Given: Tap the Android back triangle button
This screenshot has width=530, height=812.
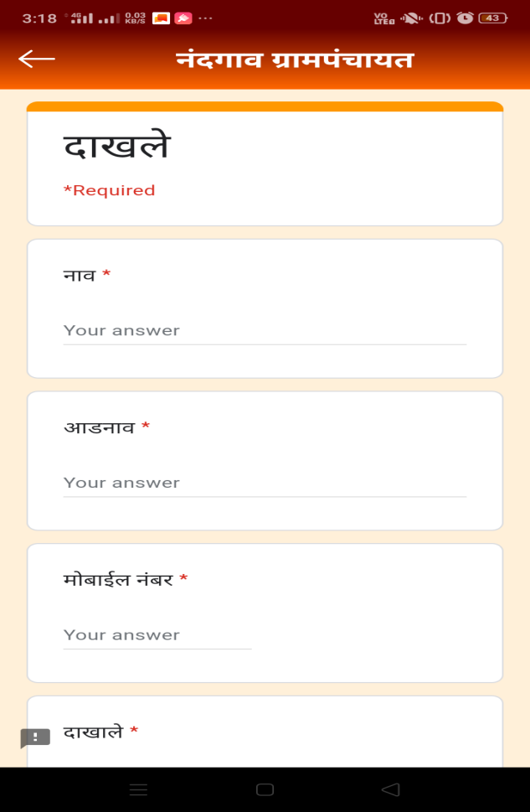Looking at the screenshot, I should pyautogui.click(x=390, y=789).
